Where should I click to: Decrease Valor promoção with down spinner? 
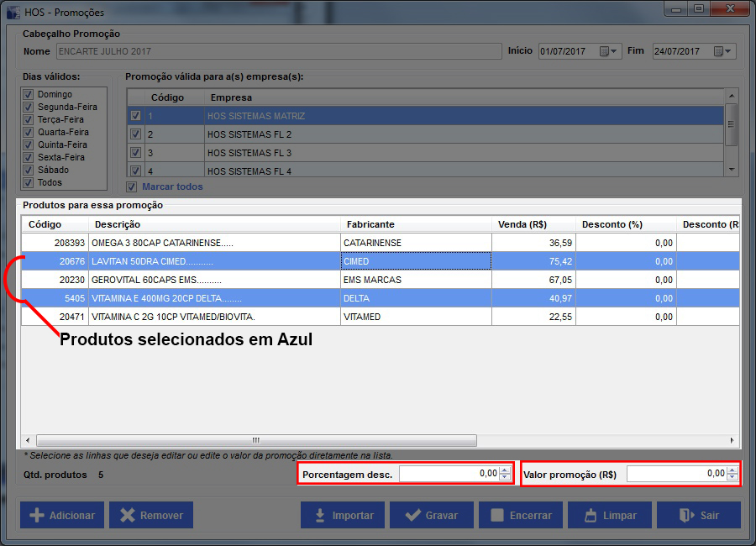[732, 477]
